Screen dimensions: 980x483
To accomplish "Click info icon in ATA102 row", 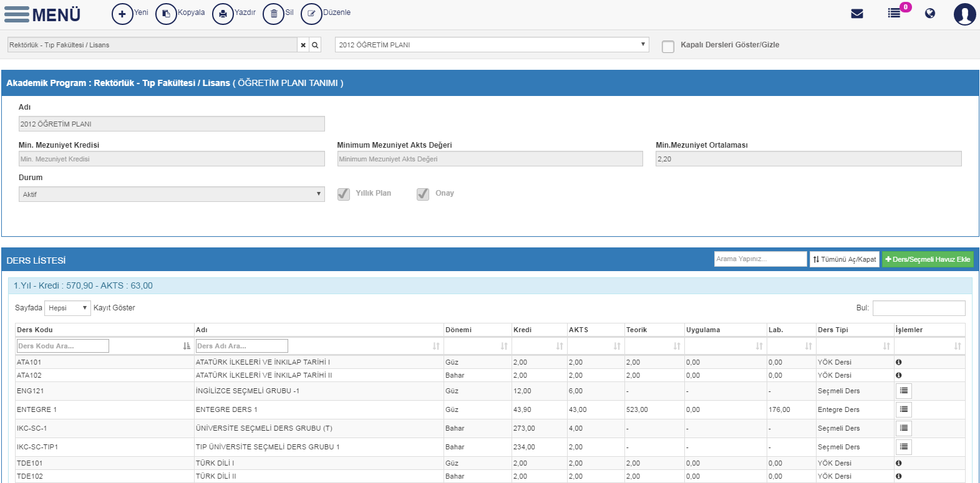I will (898, 375).
